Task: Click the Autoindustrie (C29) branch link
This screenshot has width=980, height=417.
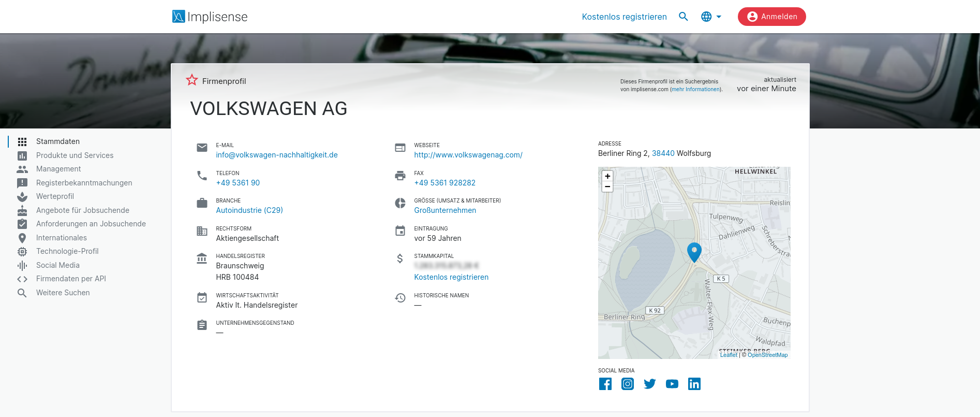Action: (x=249, y=210)
